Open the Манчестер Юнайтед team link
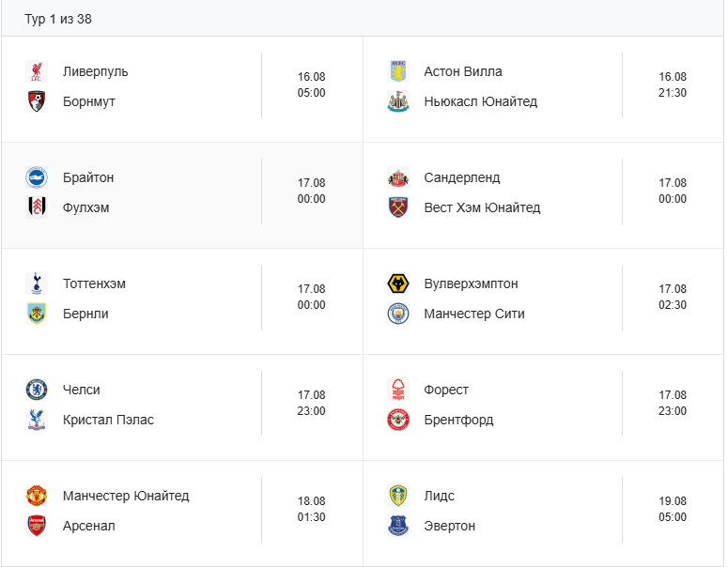728x567 pixels. (x=126, y=496)
